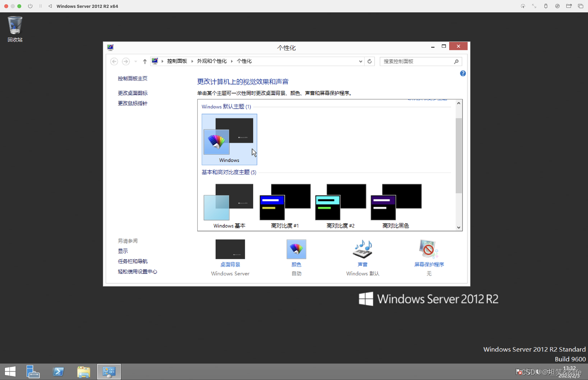Refresh the Control Panel view
The height and width of the screenshot is (380, 588).
coord(370,61)
